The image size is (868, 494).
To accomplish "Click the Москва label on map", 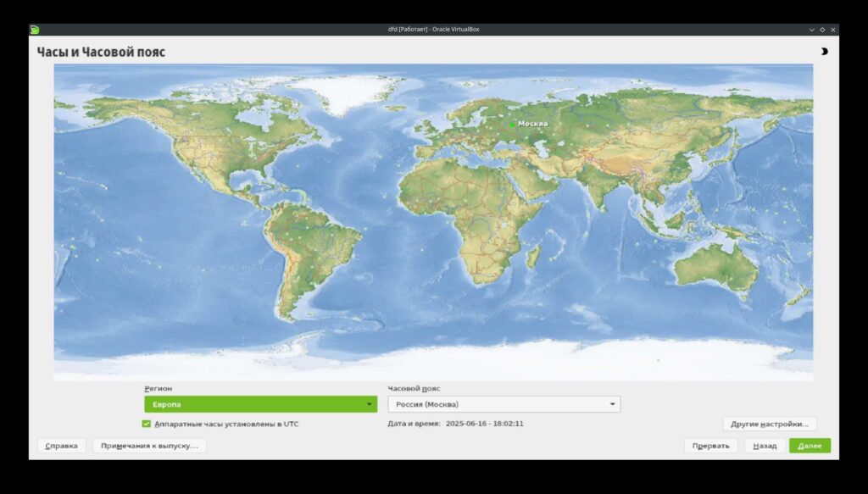I will click(532, 124).
